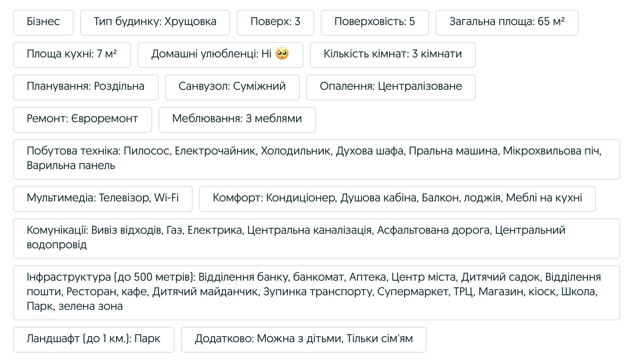Click the Додатково: Можна з дітьми tag
Image resolution: width=636 pixels, height=364 pixels.
pos(304,340)
